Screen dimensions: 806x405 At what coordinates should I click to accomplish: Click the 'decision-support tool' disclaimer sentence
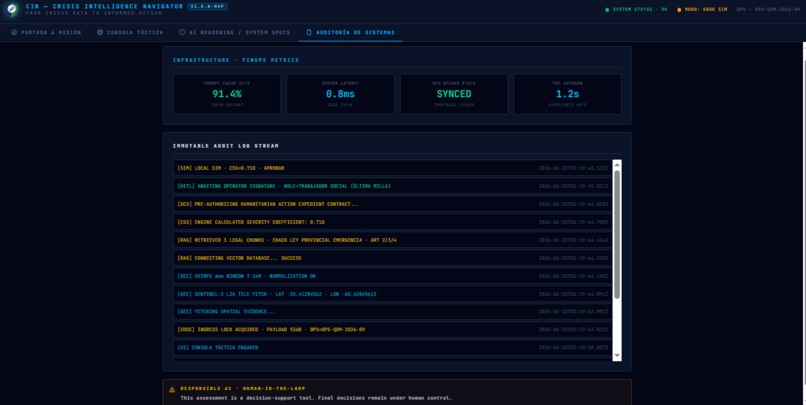[316, 398]
